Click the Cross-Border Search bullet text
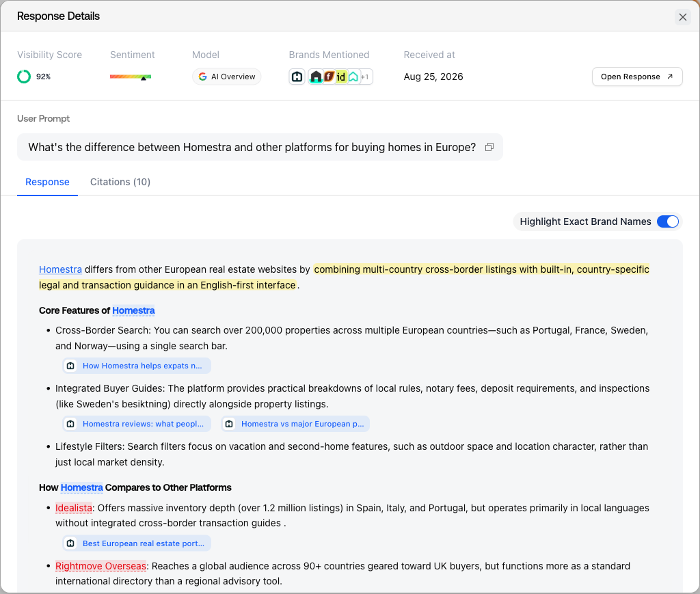 point(352,338)
